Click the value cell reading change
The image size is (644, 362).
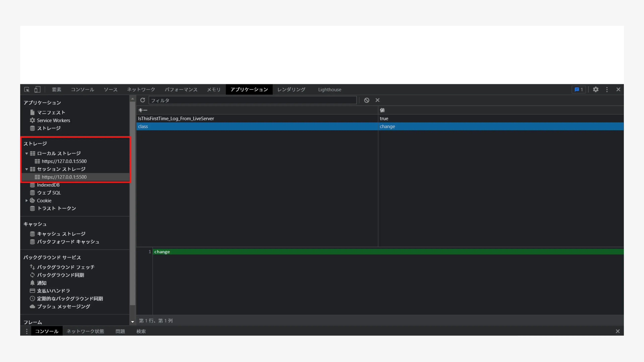click(501, 126)
